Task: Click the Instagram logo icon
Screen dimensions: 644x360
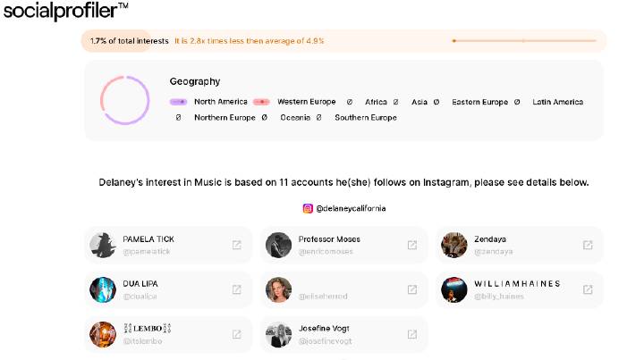Action: click(308, 208)
